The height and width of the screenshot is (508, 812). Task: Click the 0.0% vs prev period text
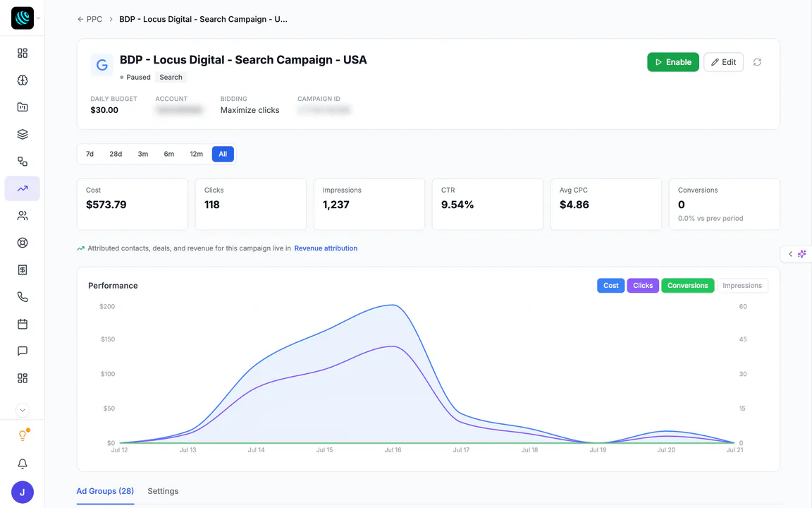point(710,218)
